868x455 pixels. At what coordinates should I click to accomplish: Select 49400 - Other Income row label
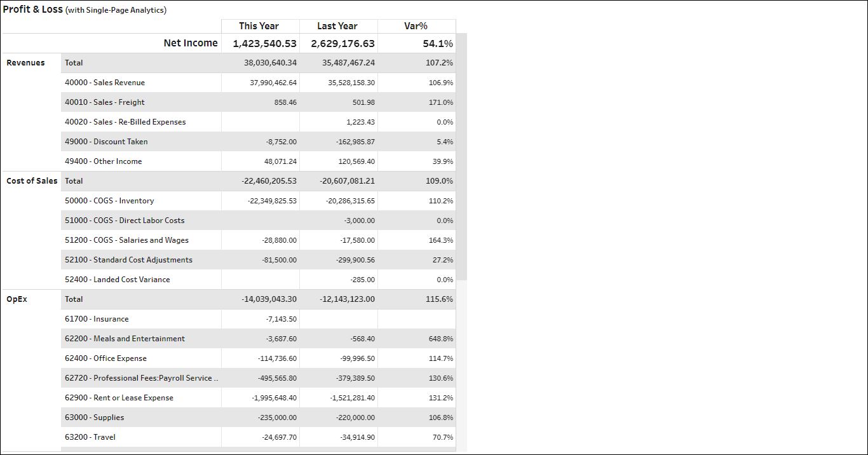[104, 161]
